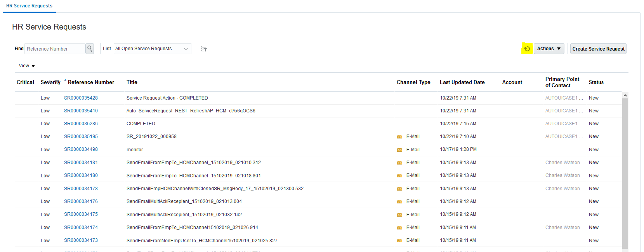Click the Last Updated Date column header
This screenshot has height=252, width=644.
(462, 82)
